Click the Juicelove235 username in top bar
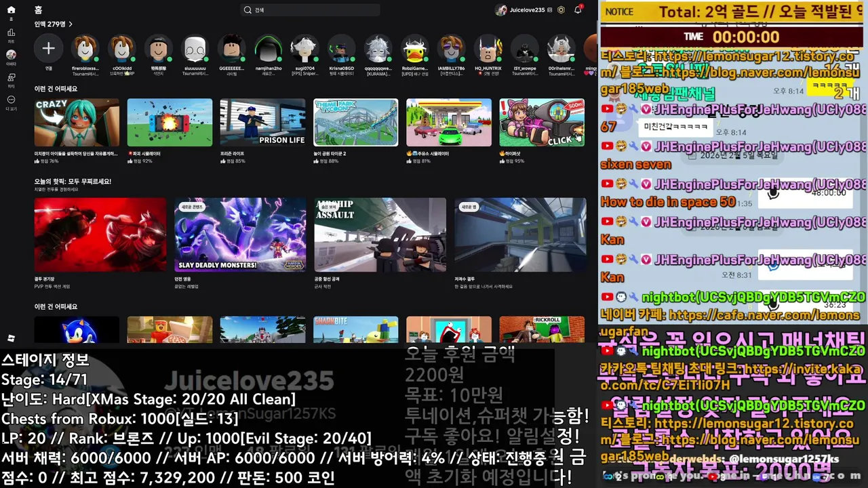 coord(527,10)
